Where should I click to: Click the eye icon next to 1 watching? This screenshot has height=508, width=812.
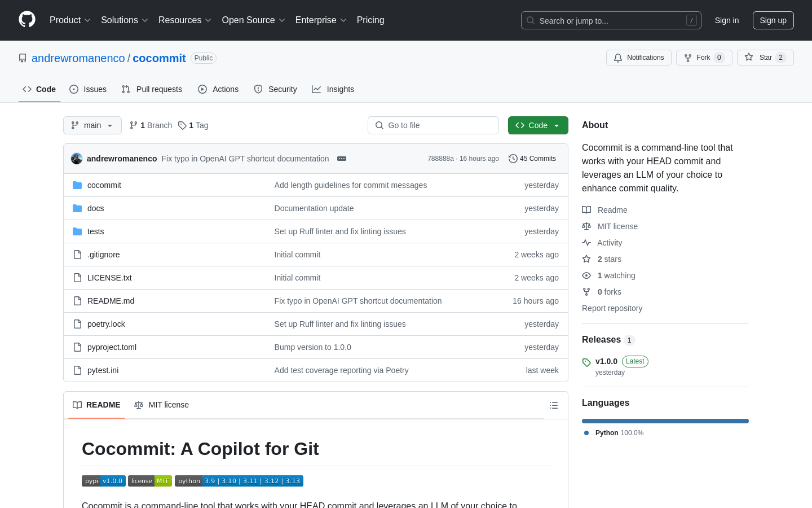pos(586,275)
